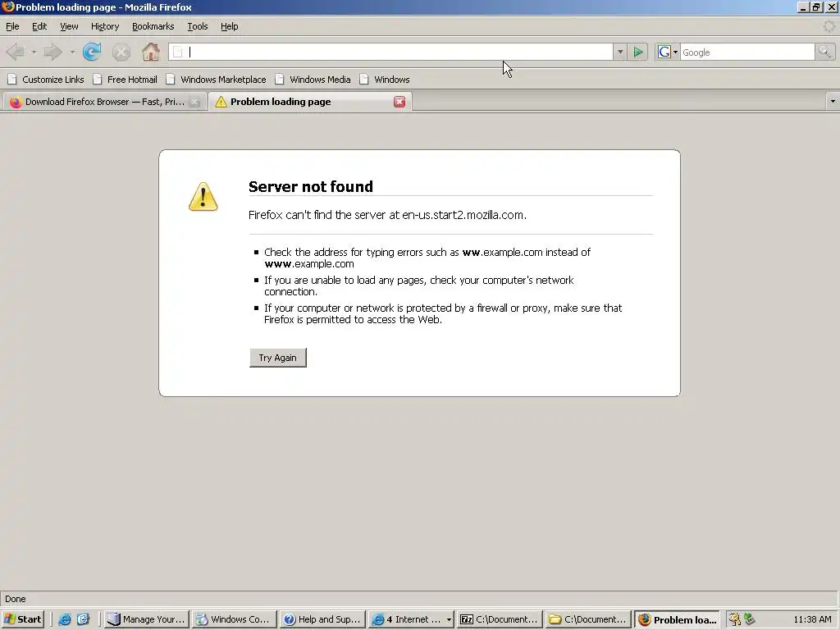Screen dimensions: 840x630
Task: Switch to Manage Your Server taskbar window
Action: coord(146,619)
